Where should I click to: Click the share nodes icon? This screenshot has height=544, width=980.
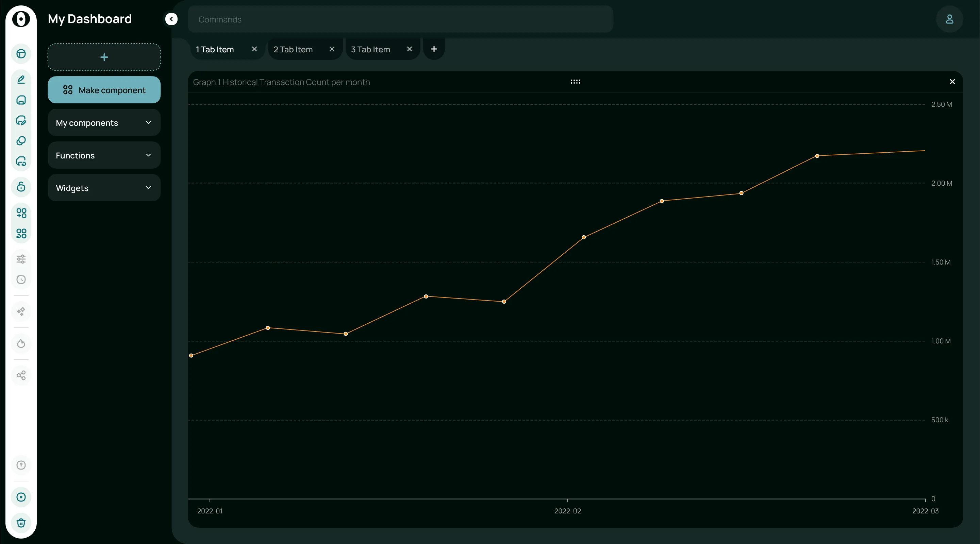[21, 376]
